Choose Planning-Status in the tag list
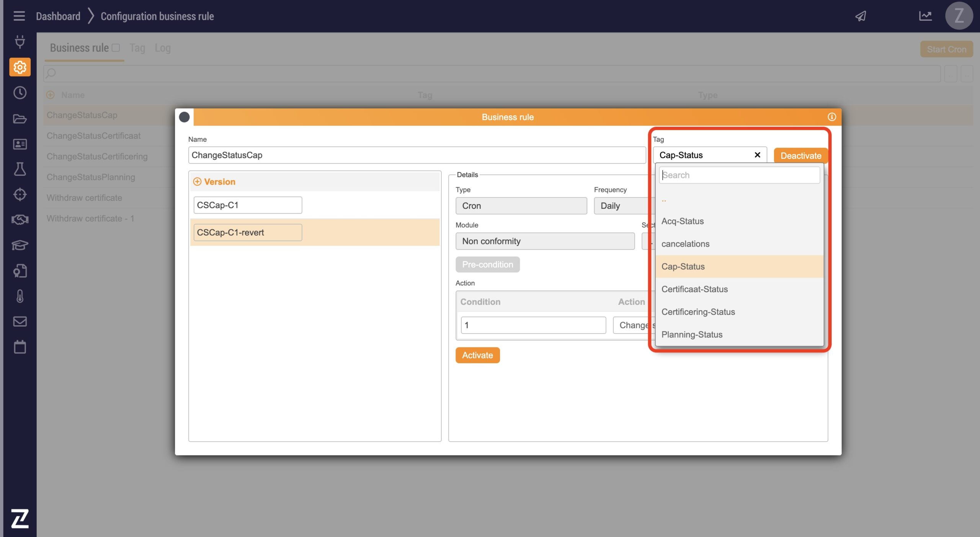980x537 pixels. click(x=692, y=334)
